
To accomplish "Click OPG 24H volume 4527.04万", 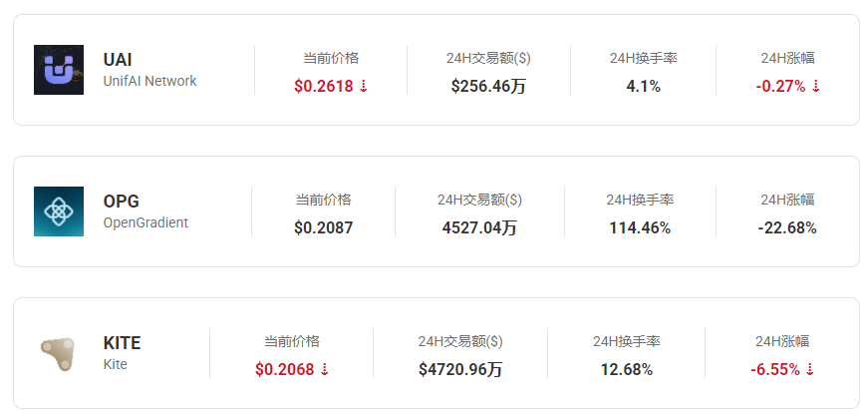I will (x=479, y=227).
